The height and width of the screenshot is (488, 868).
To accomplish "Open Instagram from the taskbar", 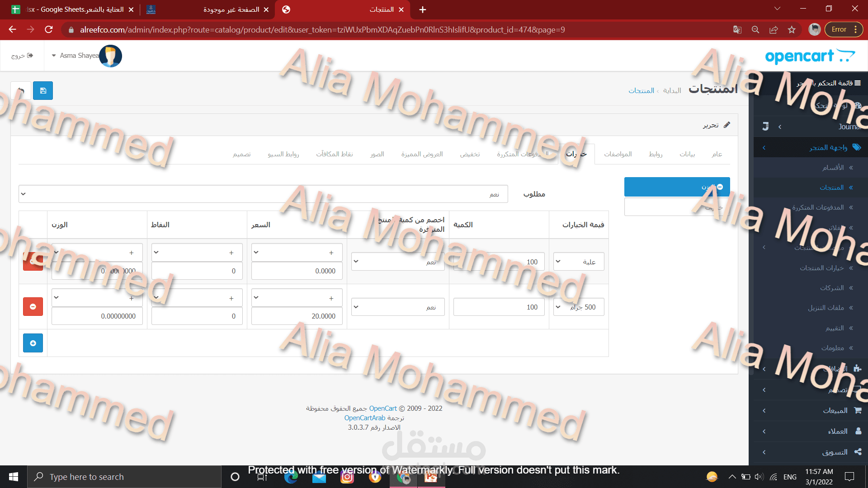I will point(347,477).
